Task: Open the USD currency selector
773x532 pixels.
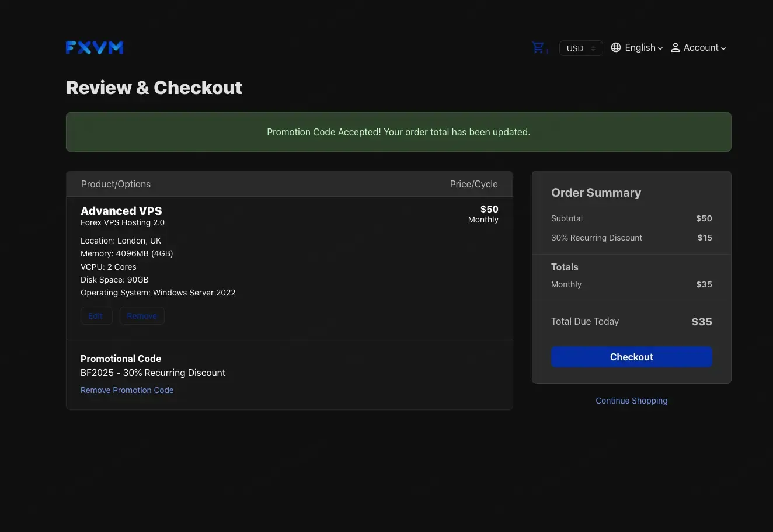Action: tap(581, 48)
